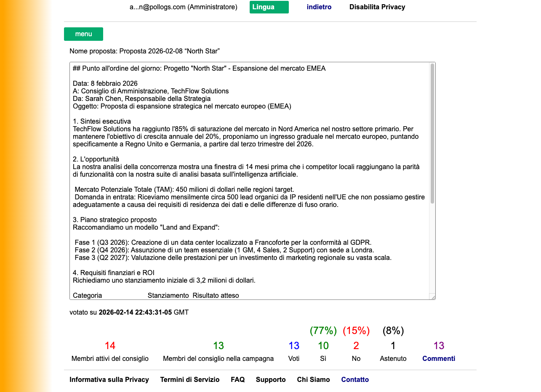Open Informativa sulla Privacy page
541x392 pixels.
coord(109,379)
